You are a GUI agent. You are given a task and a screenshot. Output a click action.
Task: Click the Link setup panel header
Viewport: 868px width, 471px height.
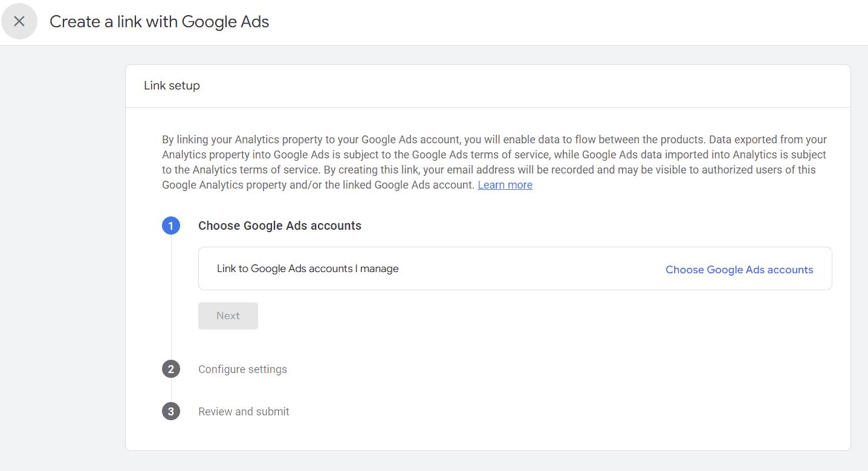(172, 85)
